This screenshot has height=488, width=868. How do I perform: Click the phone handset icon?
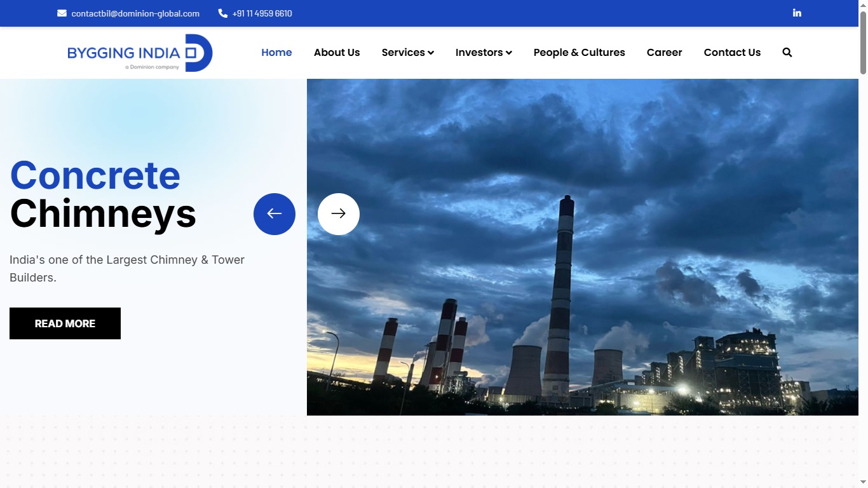[222, 13]
